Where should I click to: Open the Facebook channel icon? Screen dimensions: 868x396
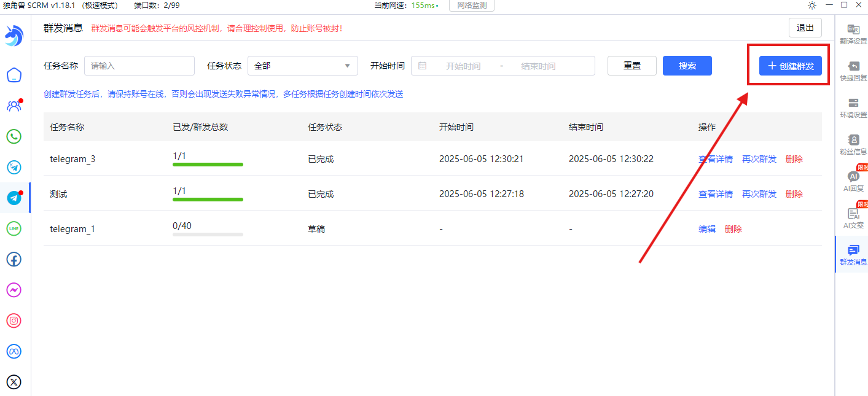tap(14, 259)
